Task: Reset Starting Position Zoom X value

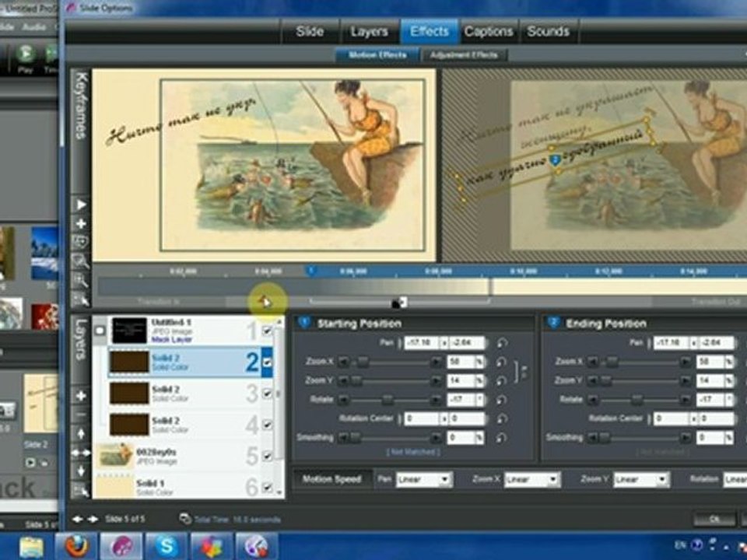Action: pos(500,362)
